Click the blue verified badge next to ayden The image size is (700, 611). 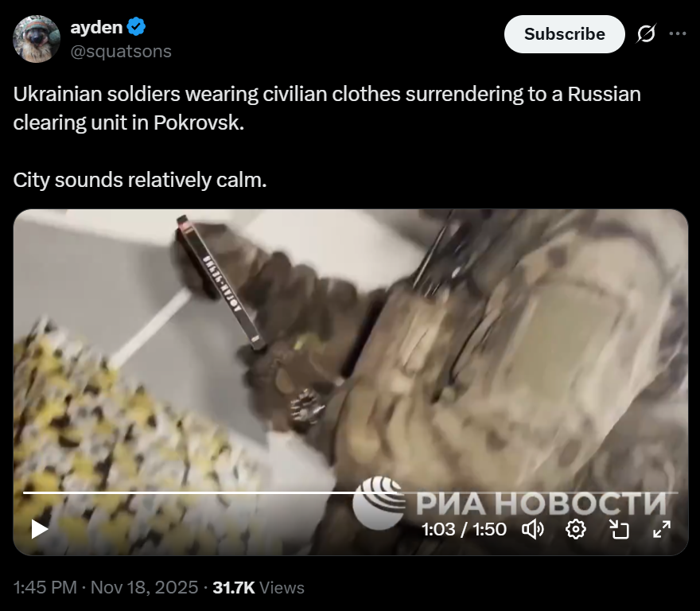pos(136,27)
